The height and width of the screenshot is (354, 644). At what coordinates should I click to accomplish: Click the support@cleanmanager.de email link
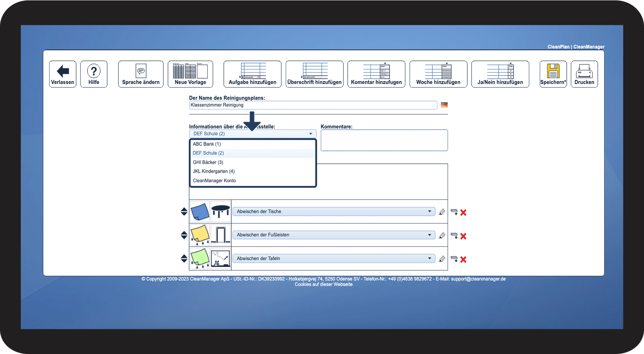click(478, 279)
